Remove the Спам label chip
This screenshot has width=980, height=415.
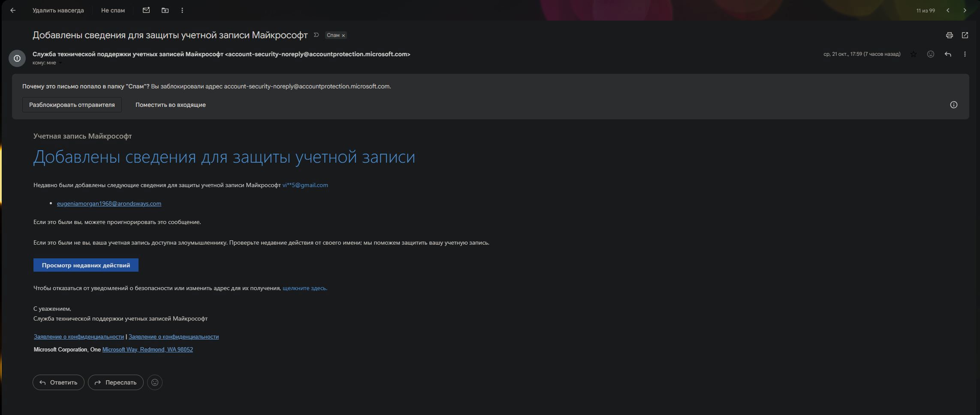(343, 36)
